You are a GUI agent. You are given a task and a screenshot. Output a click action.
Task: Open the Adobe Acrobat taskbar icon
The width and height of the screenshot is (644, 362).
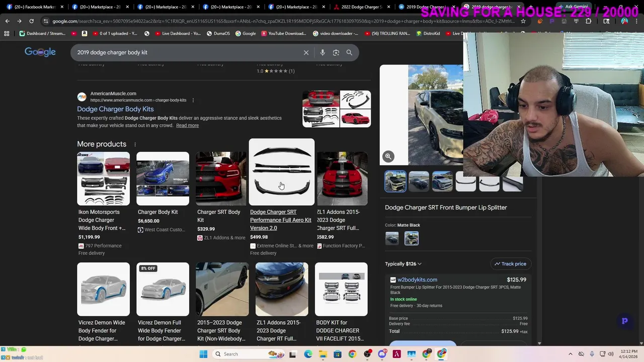point(396,354)
